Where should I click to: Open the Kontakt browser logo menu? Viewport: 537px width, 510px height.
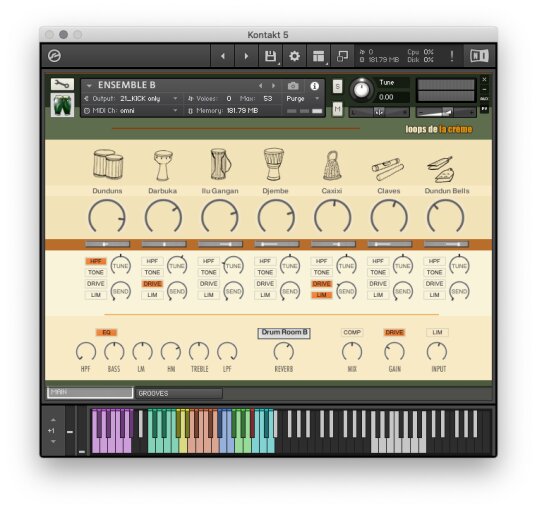54,56
